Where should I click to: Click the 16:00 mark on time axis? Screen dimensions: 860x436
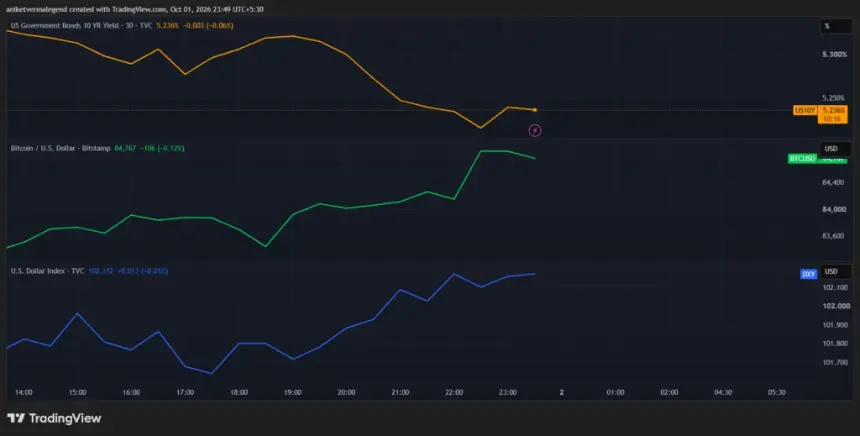(x=131, y=393)
